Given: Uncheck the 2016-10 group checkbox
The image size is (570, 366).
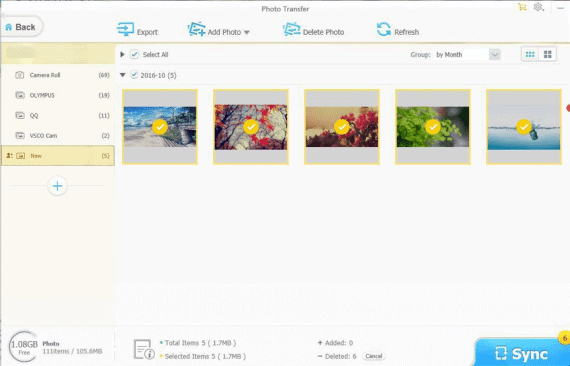Looking at the screenshot, I should click(134, 75).
